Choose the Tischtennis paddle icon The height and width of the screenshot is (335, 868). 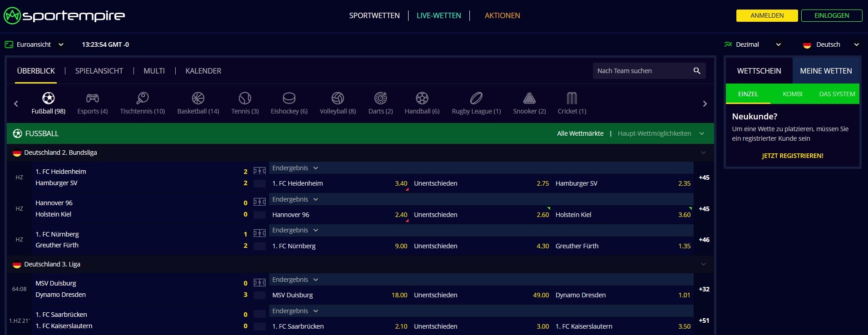coord(142,98)
